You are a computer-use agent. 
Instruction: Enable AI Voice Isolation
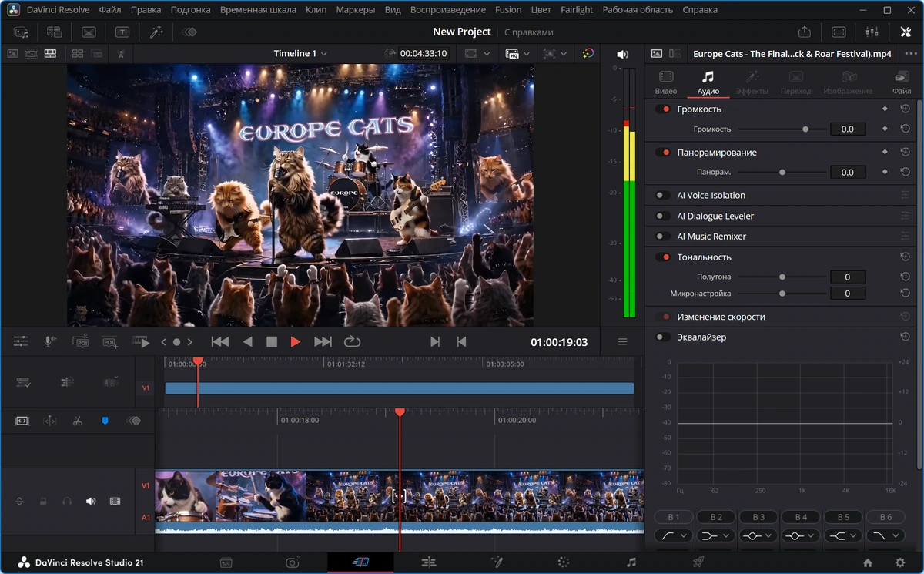(x=662, y=196)
